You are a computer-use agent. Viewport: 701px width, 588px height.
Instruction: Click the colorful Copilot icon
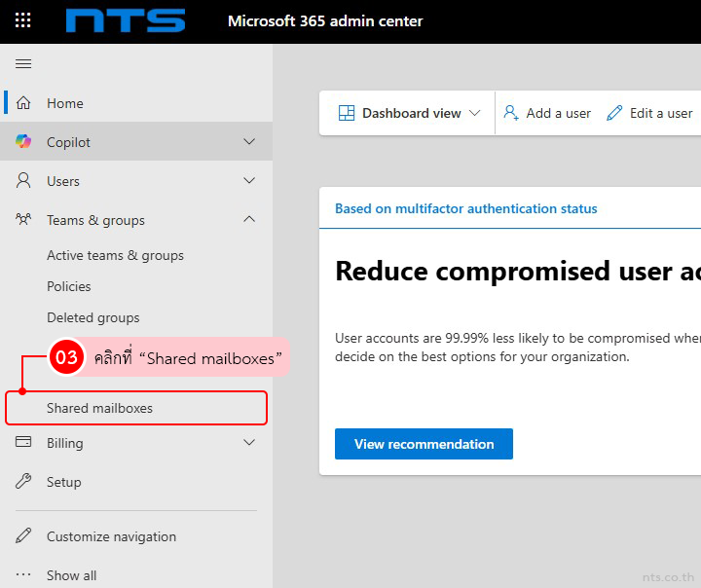[23, 142]
